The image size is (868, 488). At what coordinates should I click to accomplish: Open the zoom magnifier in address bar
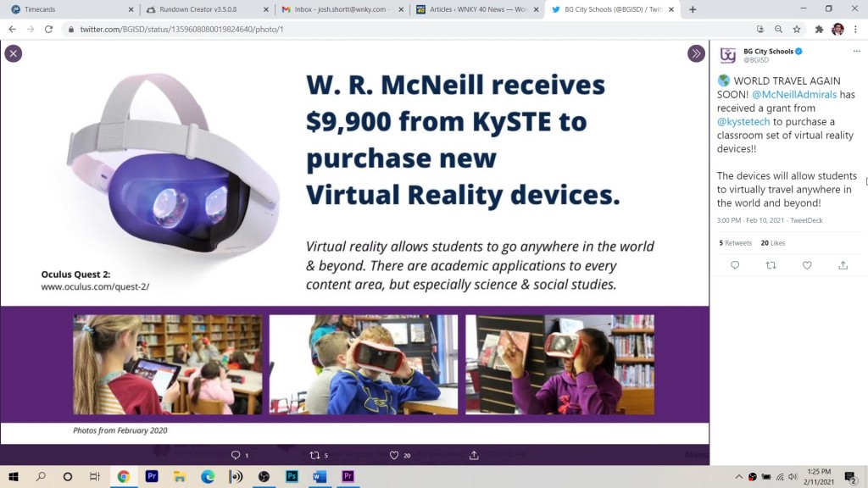click(778, 30)
